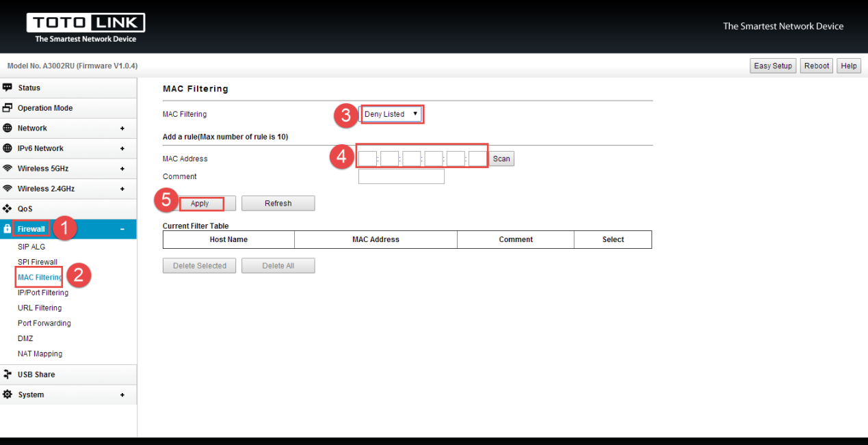This screenshot has width=868, height=445.
Task: Click the first MAC Address octet field
Action: tap(368, 159)
